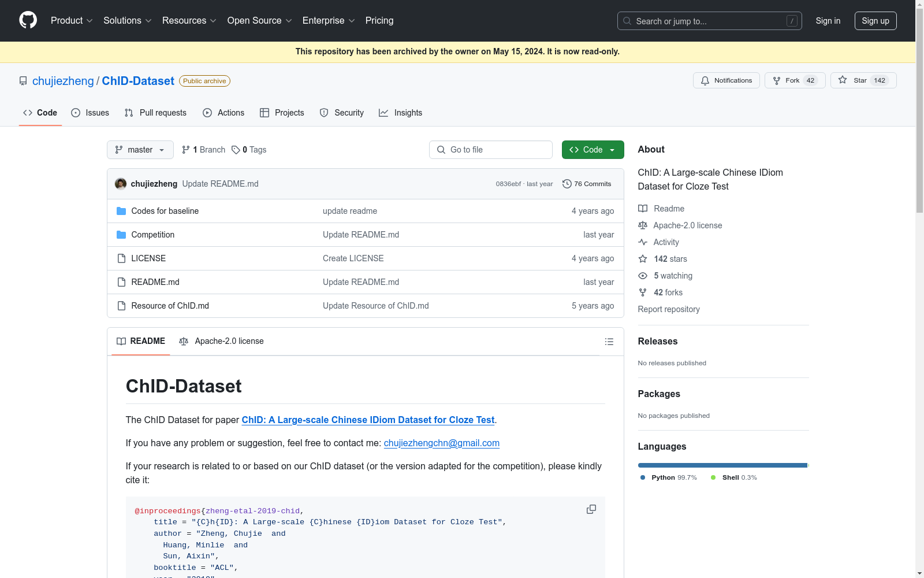Focus the Go to file input
924x578 pixels.
[x=491, y=150]
